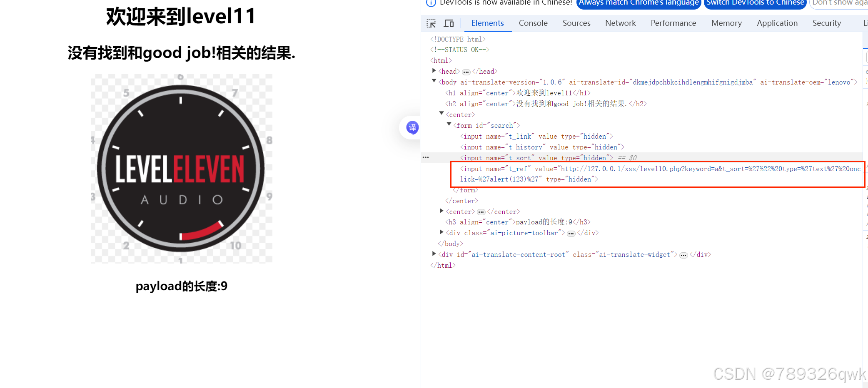This screenshot has height=388, width=868.
Task: Open the Security tab
Action: tap(827, 23)
